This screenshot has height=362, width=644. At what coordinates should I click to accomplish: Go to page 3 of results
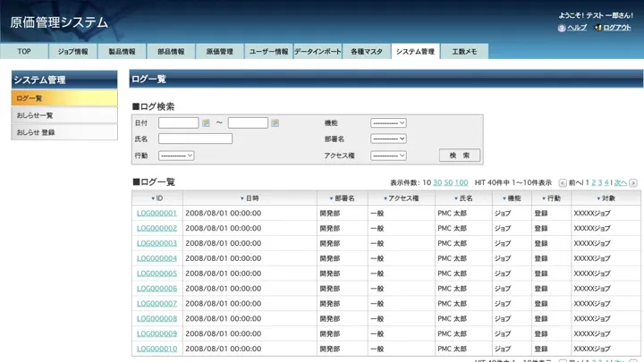click(x=600, y=182)
